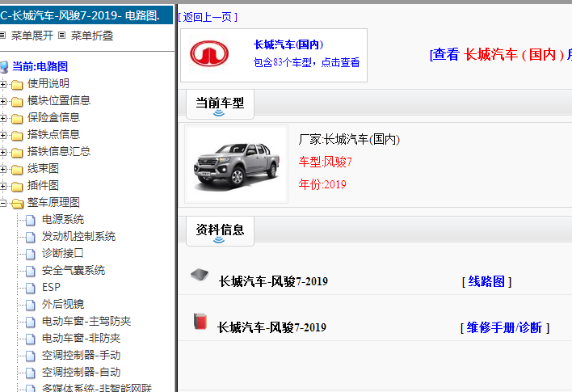Open the 外后视镜 schematic

click(63, 304)
